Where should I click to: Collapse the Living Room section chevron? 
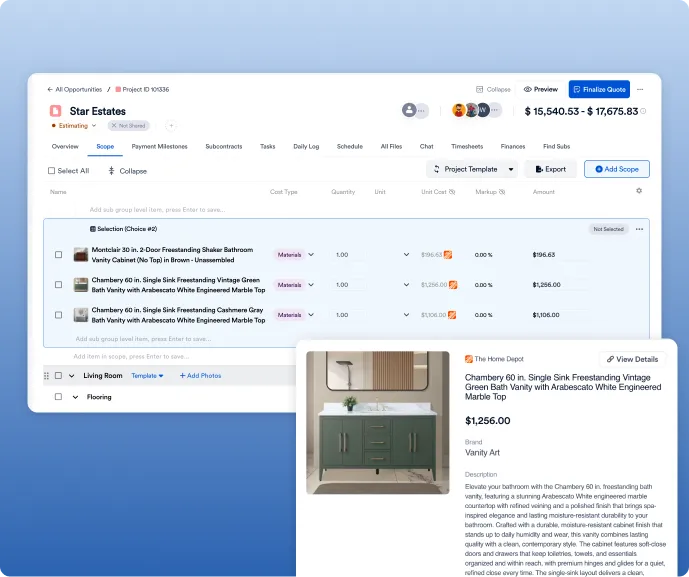[72, 376]
